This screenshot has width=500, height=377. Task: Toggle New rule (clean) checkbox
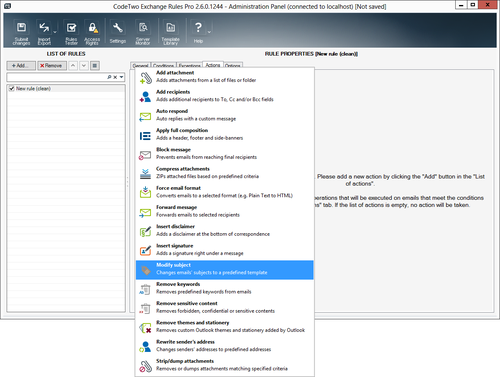click(x=12, y=88)
